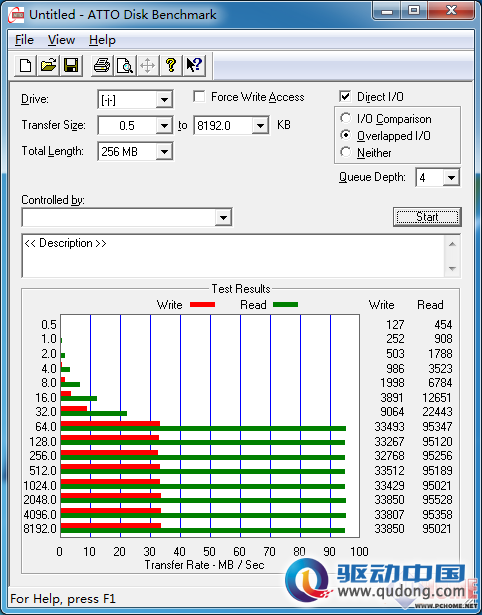Image resolution: width=482 pixels, height=615 pixels.
Task: Open the View menu
Action: [x=61, y=40]
